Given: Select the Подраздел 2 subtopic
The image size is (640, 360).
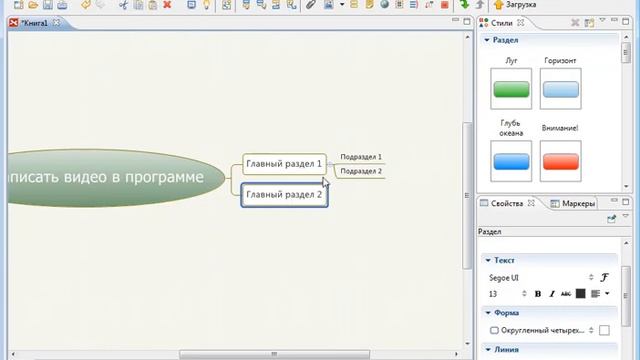Looking at the screenshot, I should (361, 171).
